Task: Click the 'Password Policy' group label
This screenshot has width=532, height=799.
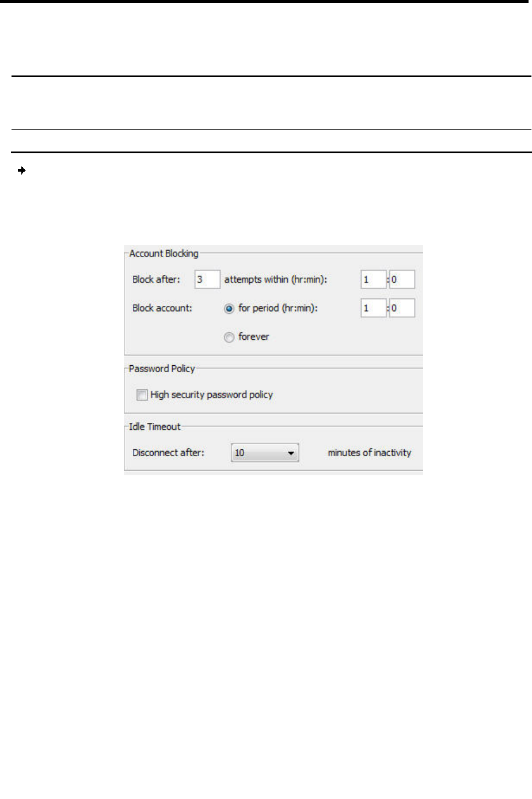Action: pos(162,369)
